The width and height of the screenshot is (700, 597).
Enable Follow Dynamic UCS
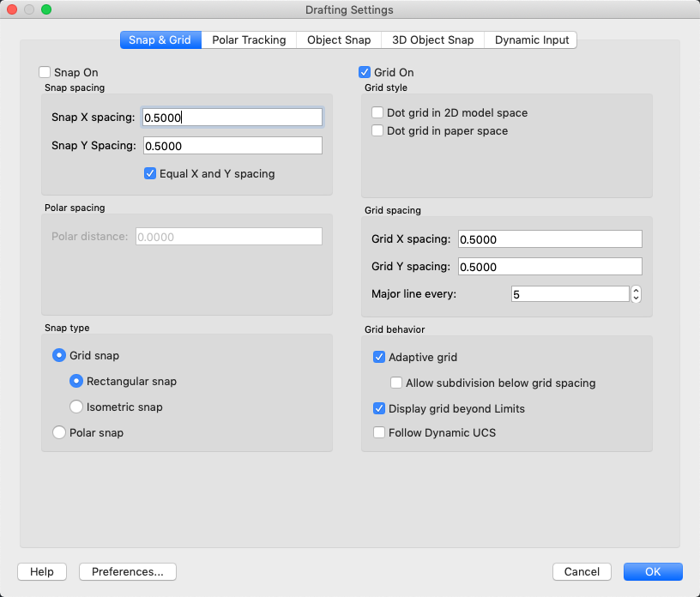pyautogui.click(x=379, y=432)
